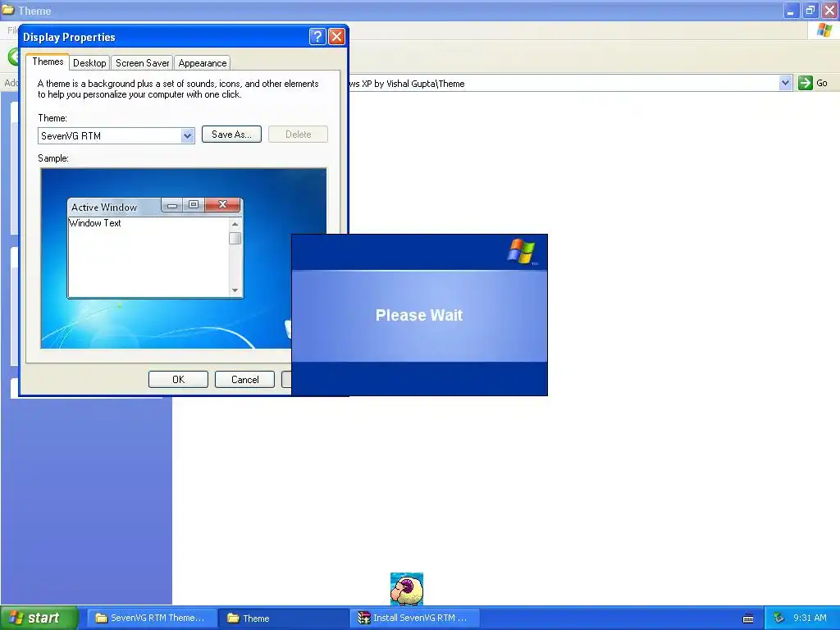Image resolution: width=840 pixels, height=630 pixels.
Task: Click the help question mark icon
Action: coord(317,36)
